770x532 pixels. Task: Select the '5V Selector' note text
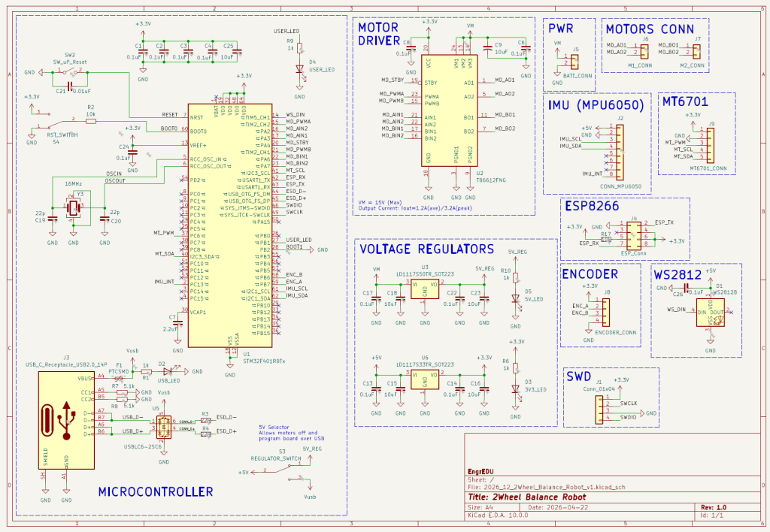[274, 427]
